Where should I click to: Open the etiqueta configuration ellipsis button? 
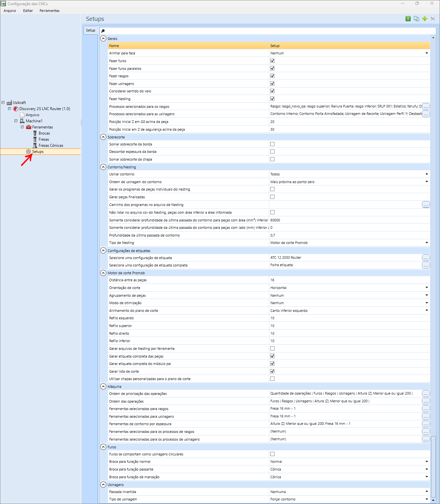[x=426, y=258]
